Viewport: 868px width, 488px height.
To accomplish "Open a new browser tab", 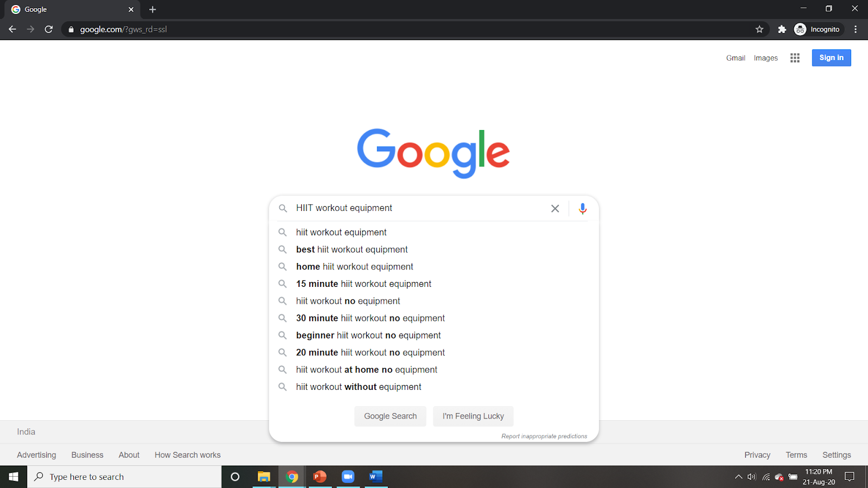I will click(152, 9).
